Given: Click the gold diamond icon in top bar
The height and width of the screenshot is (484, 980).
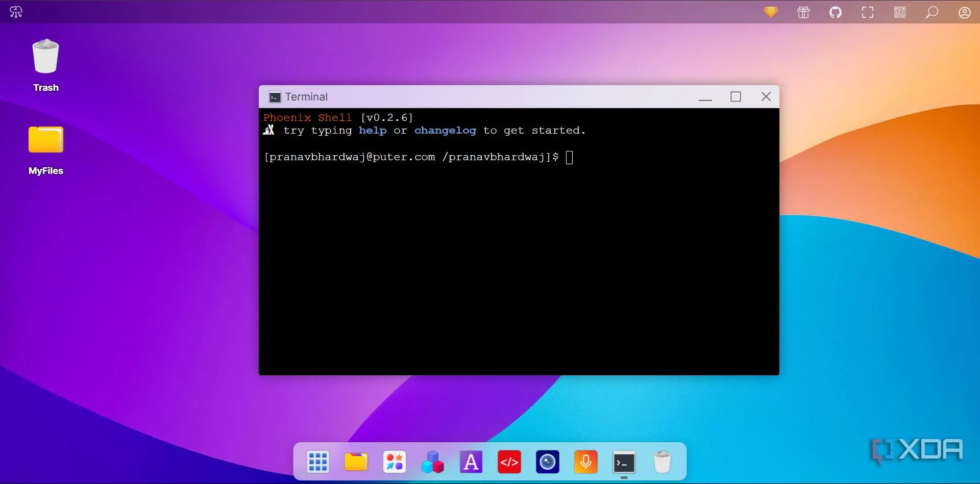Looking at the screenshot, I should pos(771,12).
